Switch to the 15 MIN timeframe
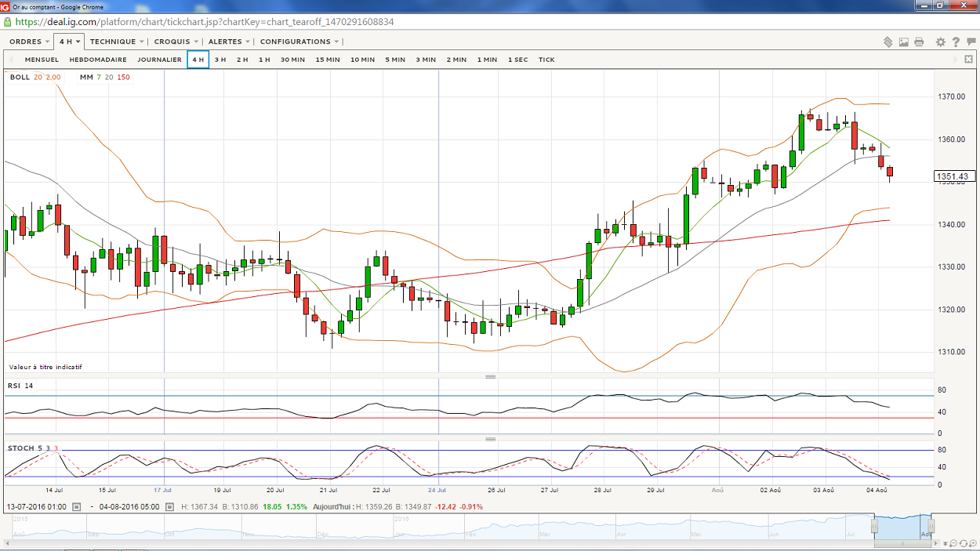The height and width of the screenshot is (551, 980). click(x=328, y=60)
